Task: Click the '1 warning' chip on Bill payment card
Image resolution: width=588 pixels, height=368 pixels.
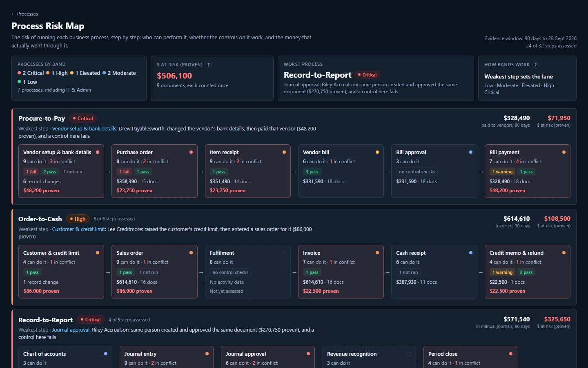Action: tap(502, 172)
